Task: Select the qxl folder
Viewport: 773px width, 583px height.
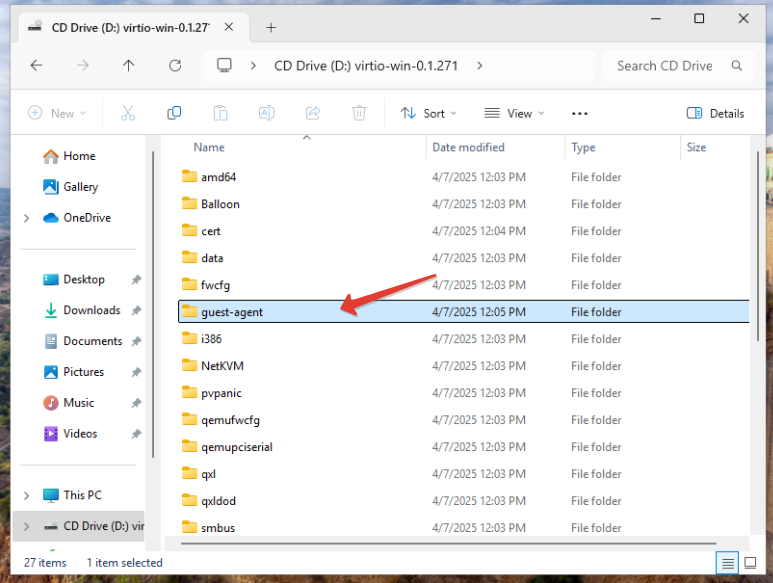Action: (x=463, y=474)
